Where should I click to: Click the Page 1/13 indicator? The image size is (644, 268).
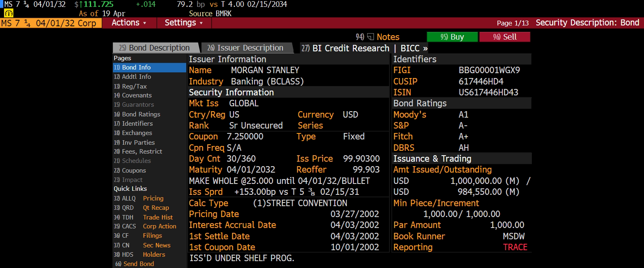point(513,23)
